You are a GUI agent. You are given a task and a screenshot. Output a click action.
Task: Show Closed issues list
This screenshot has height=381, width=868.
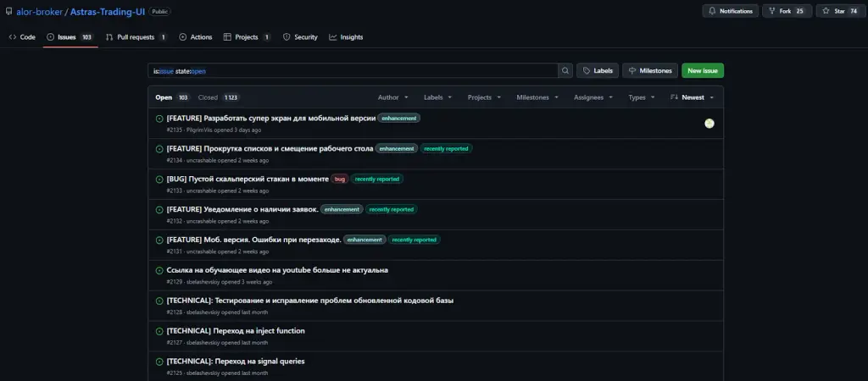point(219,97)
